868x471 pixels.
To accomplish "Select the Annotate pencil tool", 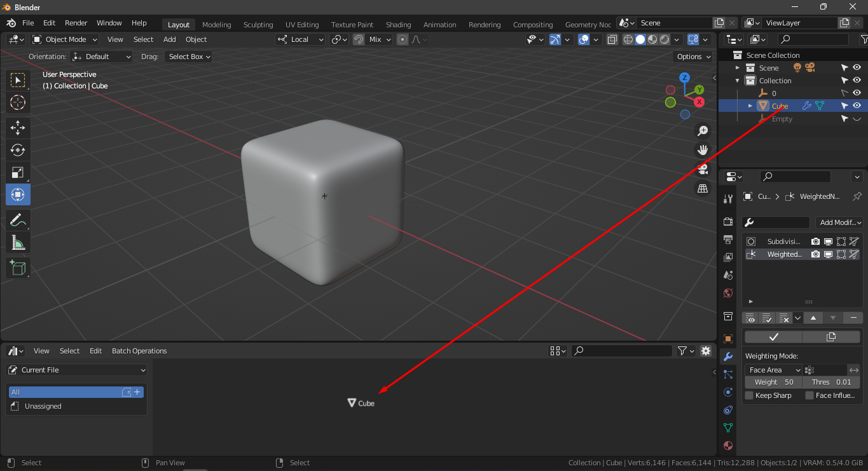I will (18, 220).
